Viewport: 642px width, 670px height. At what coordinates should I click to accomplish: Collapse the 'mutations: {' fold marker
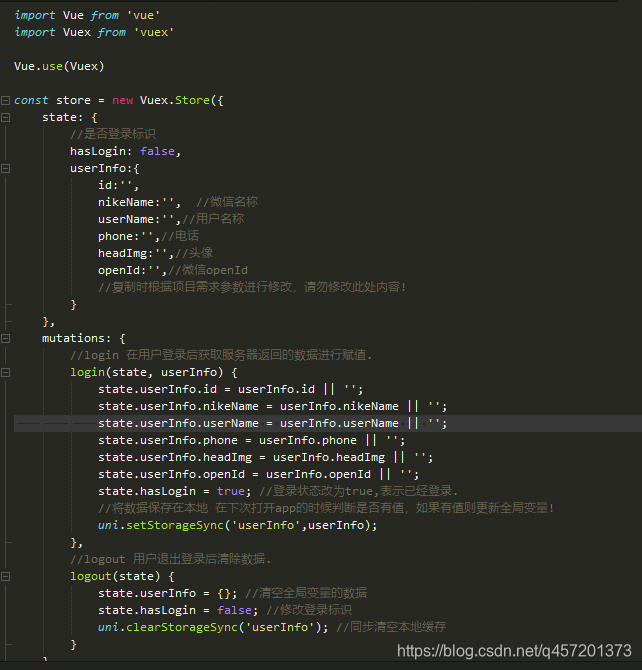click(x=6, y=338)
